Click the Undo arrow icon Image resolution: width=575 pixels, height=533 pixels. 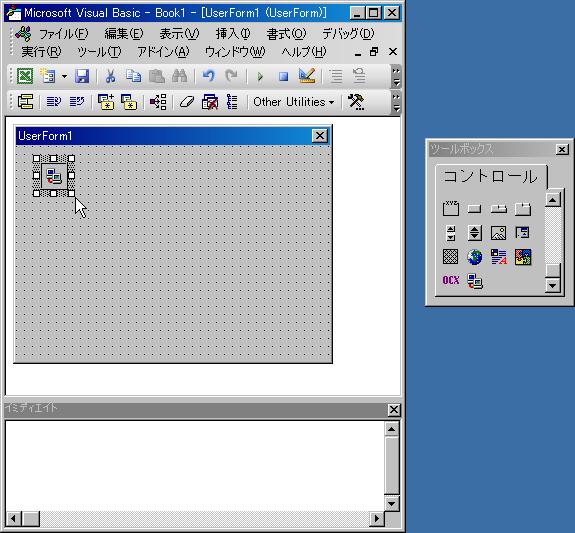(209, 76)
